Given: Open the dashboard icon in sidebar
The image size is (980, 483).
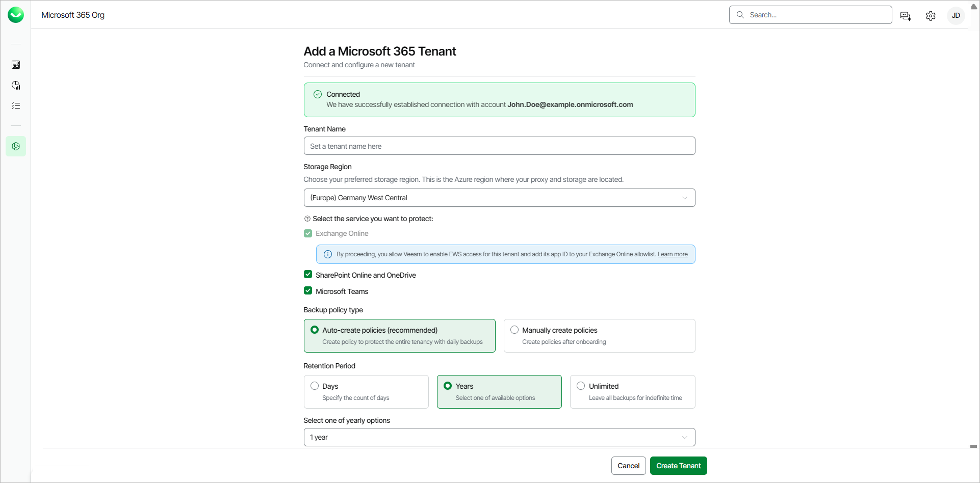Looking at the screenshot, I should pos(16,65).
